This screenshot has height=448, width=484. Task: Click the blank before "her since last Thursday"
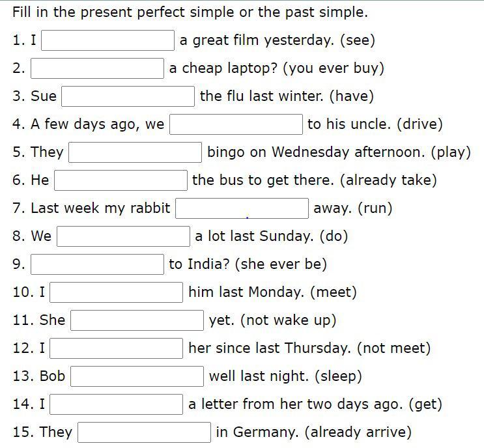pyautogui.click(x=117, y=348)
